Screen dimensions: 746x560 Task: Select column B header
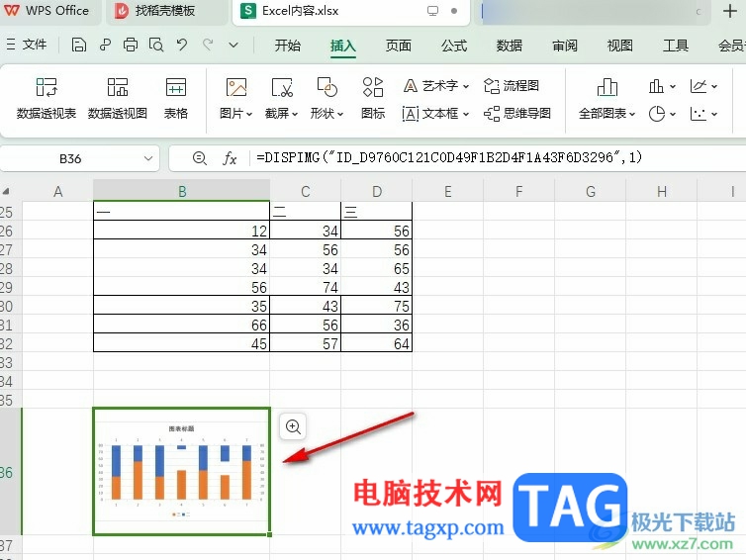[x=182, y=191]
